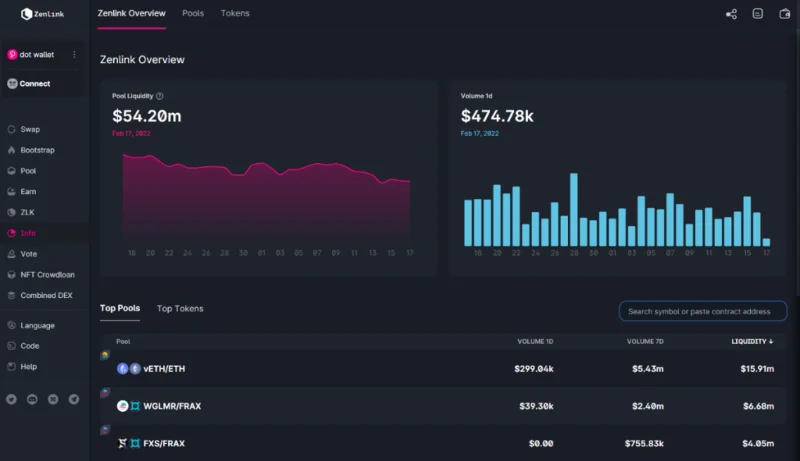Click the $755.83k volume 7D cell
800x461 pixels.
[644, 444]
